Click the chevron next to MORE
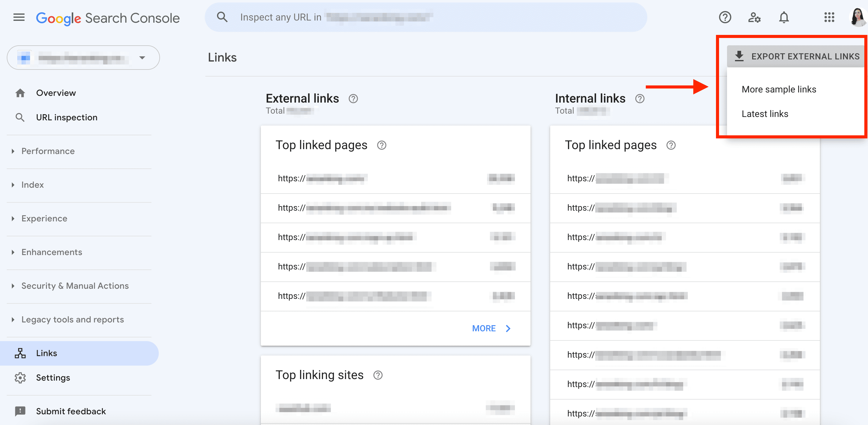868x425 pixels. [508, 329]
